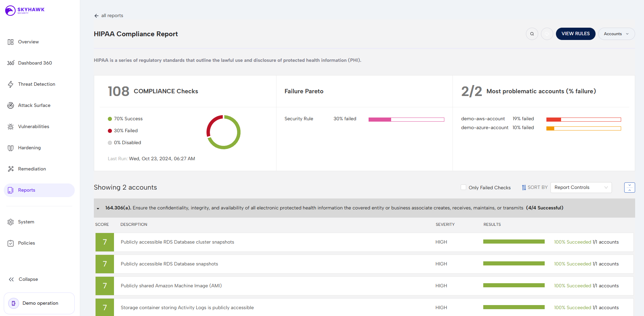Open the Report Controls sort dropdown
Viewport: 644px width, 316px height.
581,188
